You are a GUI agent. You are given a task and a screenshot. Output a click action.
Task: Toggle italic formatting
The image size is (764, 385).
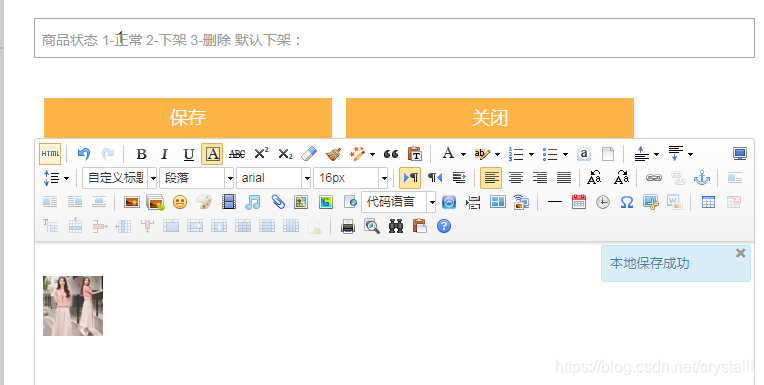(x=165, y=154)
